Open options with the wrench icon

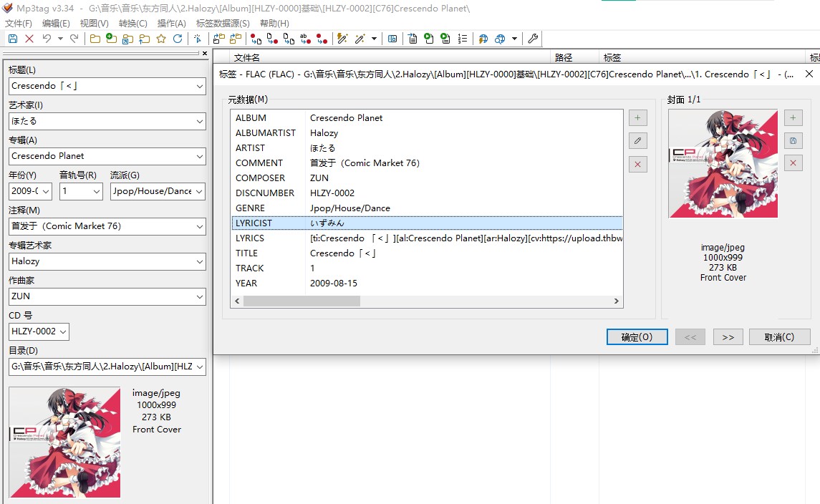[533, 39]
